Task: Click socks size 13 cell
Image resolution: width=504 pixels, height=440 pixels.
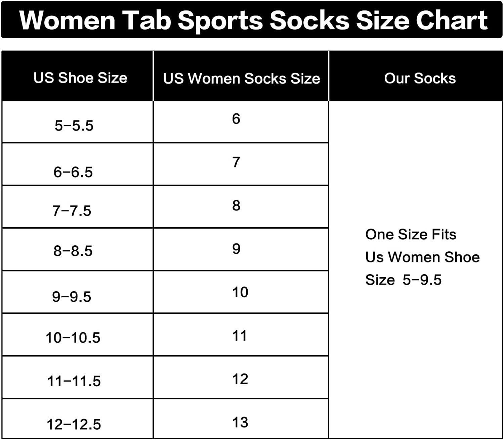Action: (x=240, y=422)
